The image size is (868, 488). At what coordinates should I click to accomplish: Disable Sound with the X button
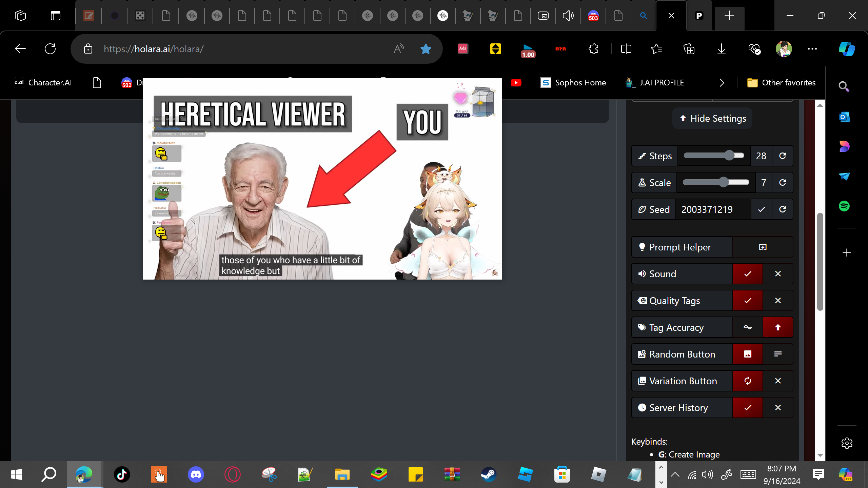pyautogui.click(x=778, y=274)
